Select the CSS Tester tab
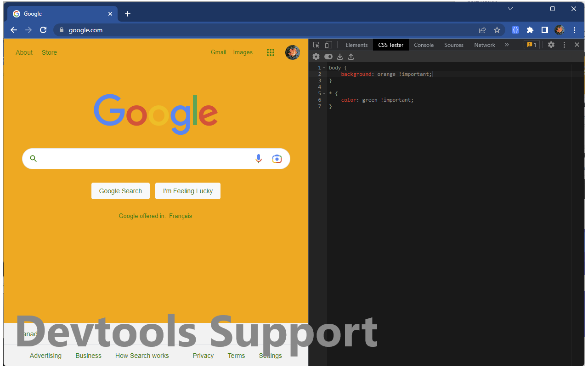Screen dimensions: 588x368 391,45
